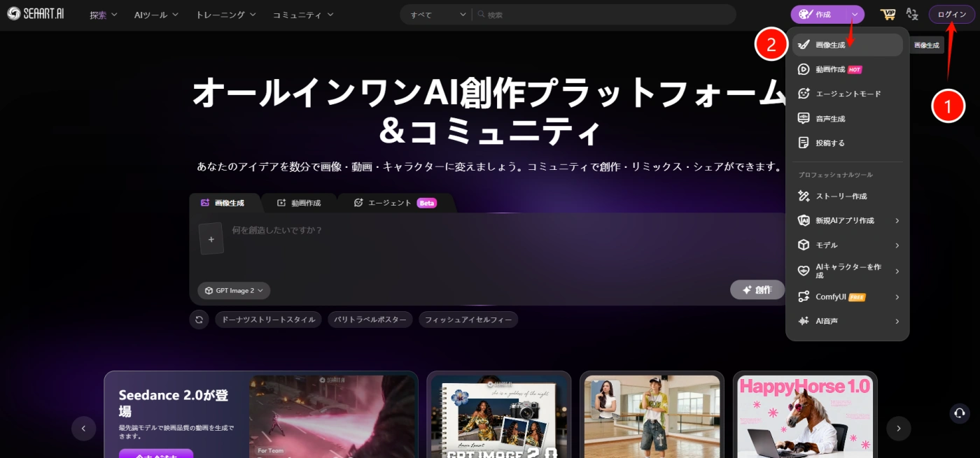The height and width of the screenshot is (458, 980).
Task: Select 画像生成 in the create menu
Action: pos(848,45)
